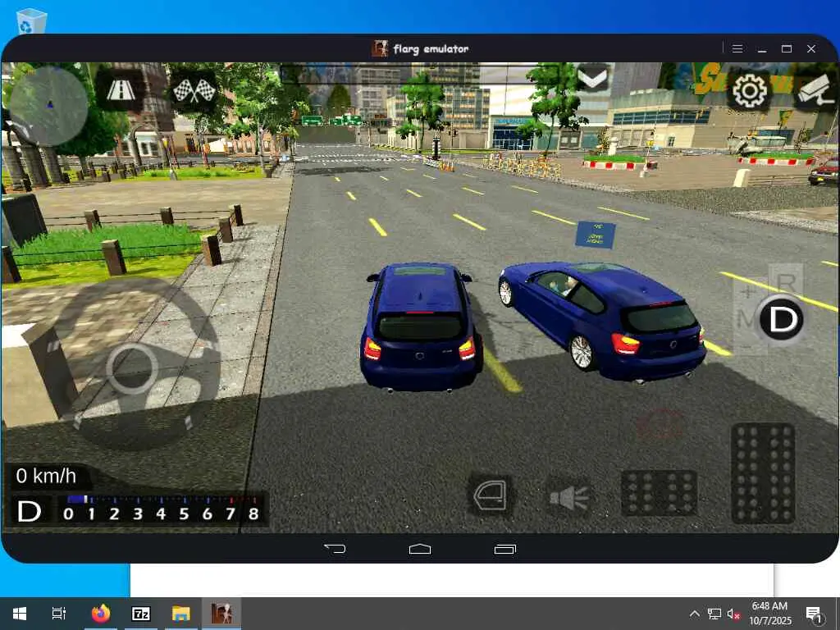Honk with the horn icon
840x630 pixels.
(569, 496)
